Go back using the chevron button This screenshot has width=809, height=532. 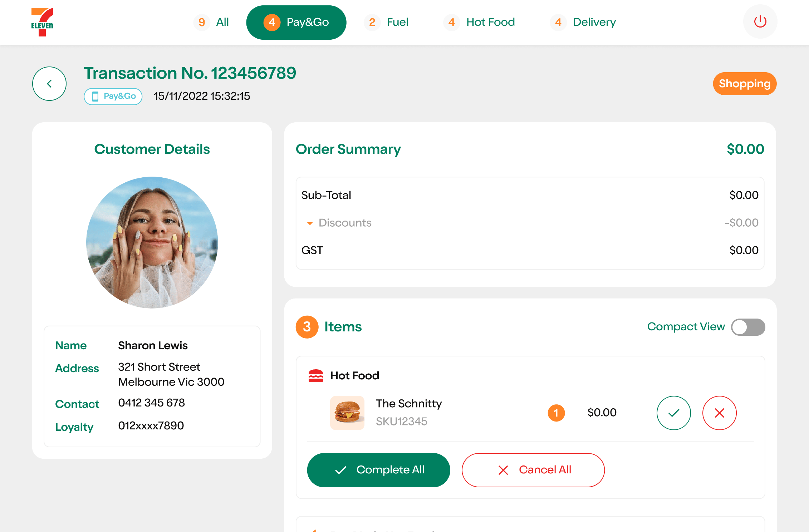[49, 84]
